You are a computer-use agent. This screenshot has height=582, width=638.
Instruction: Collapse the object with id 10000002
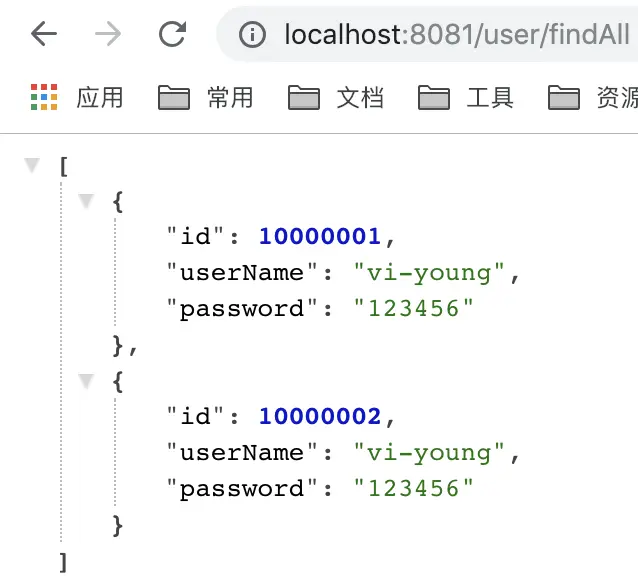pyautogui.click(x=86, y=381)
